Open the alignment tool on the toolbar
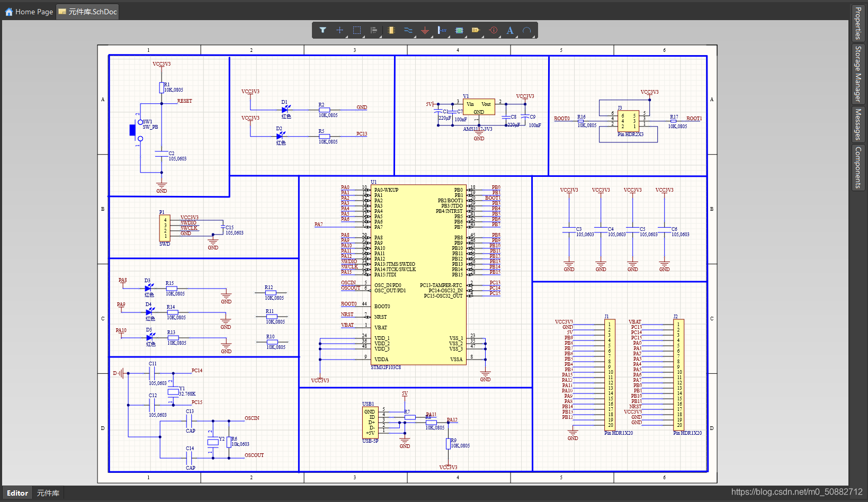The height and width of the screenshot is (502, 868). tap(373, 30)
